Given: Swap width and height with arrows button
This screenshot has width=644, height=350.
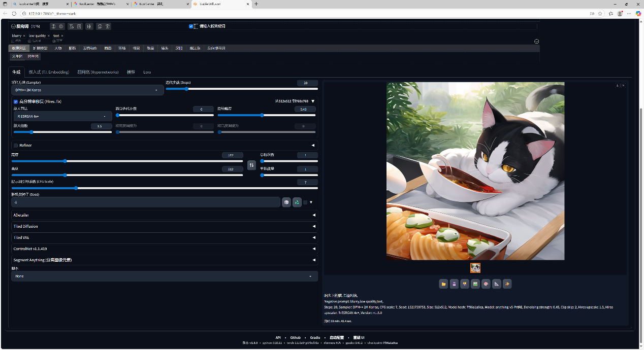Looking at the screenshot, I should (251, 165).
